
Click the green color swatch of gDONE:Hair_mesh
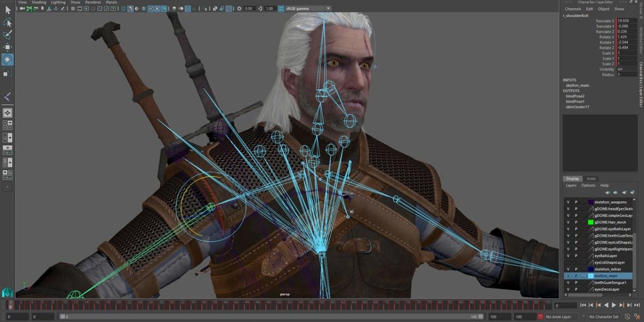click(x=591, y=222)
